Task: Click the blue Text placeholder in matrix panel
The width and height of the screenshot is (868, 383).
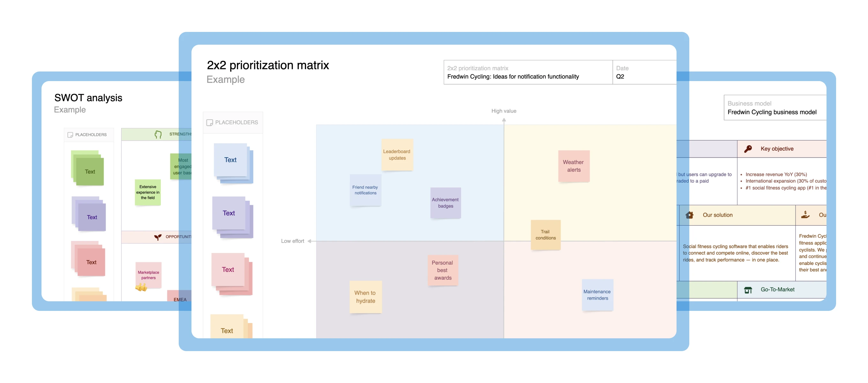Action: (x=230, y=160)
